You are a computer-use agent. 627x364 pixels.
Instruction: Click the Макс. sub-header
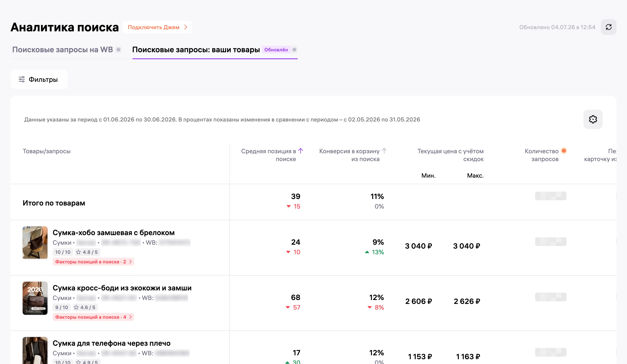click(x=475, y=176)
